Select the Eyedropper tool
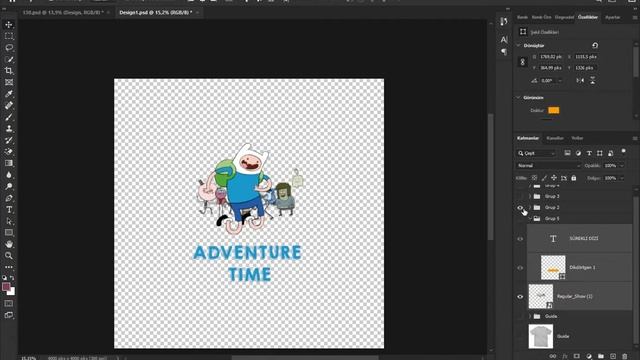The image size is (640, 360). 9,93
